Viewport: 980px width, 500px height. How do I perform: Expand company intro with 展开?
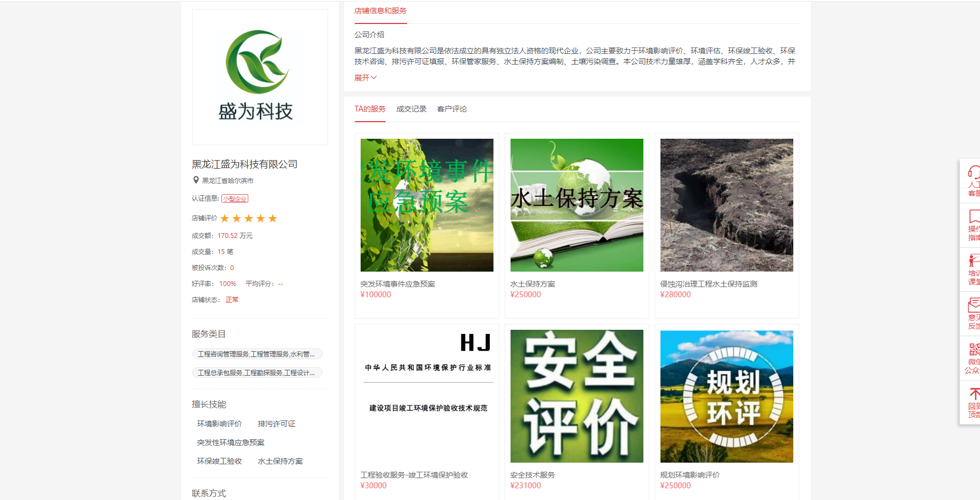365,78
